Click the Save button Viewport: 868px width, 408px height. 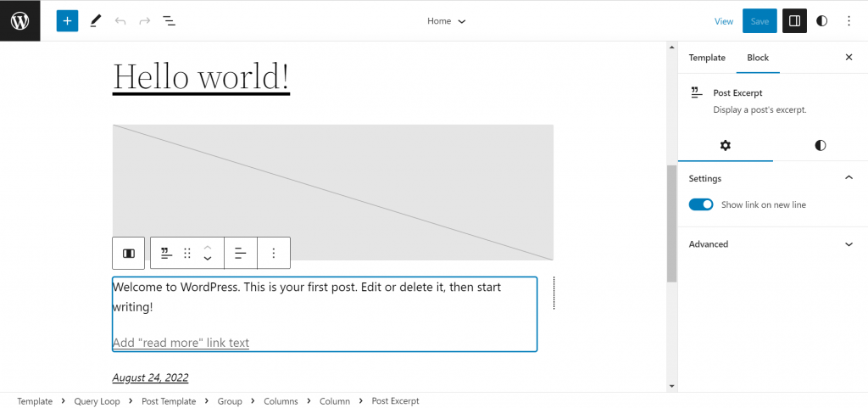[759, 21]
